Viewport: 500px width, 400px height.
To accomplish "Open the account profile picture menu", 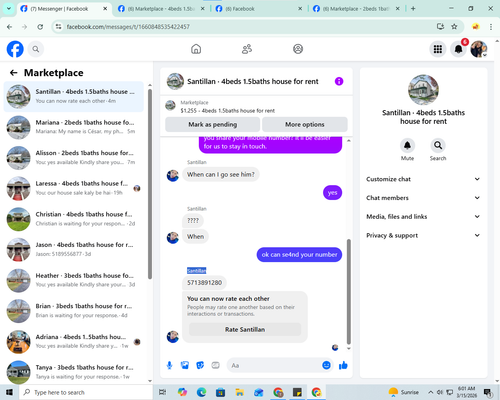I will tap(479, 49).
